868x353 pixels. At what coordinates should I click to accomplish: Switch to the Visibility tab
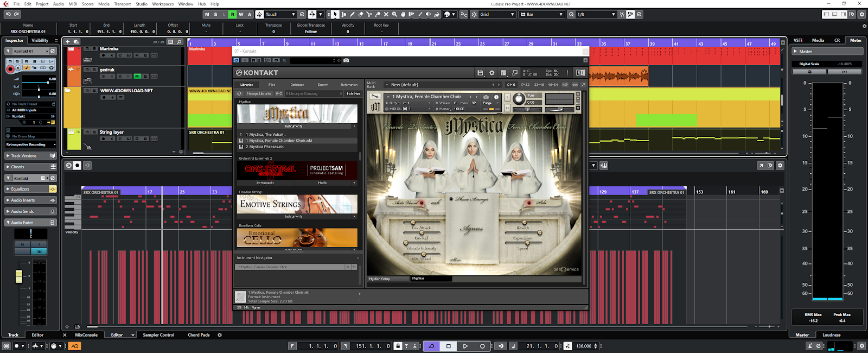tap(40, 40)
